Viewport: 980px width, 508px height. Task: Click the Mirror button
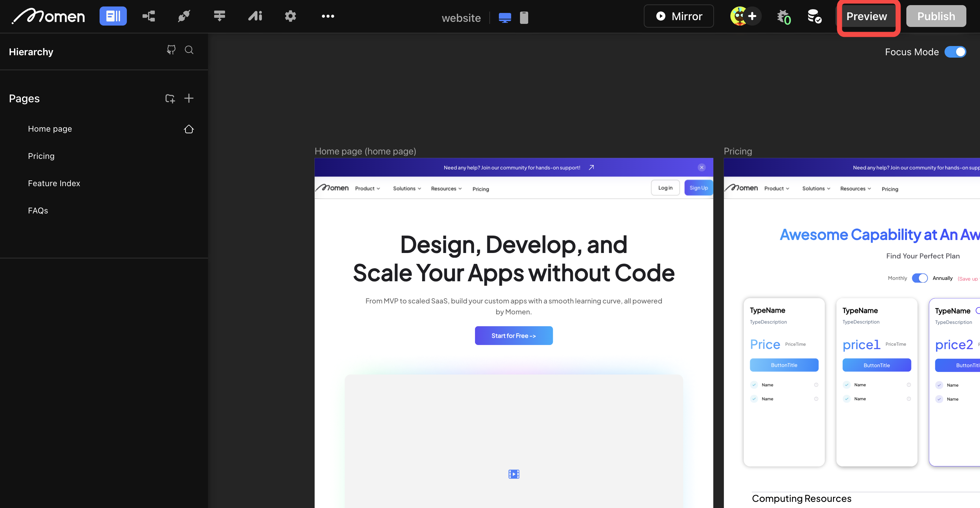678,16
